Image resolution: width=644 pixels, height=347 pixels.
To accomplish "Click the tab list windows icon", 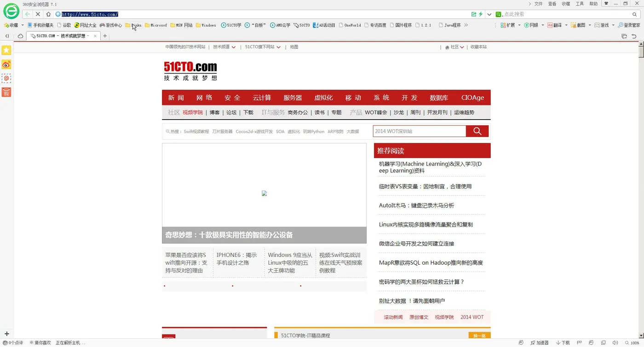I will (624, 36).
